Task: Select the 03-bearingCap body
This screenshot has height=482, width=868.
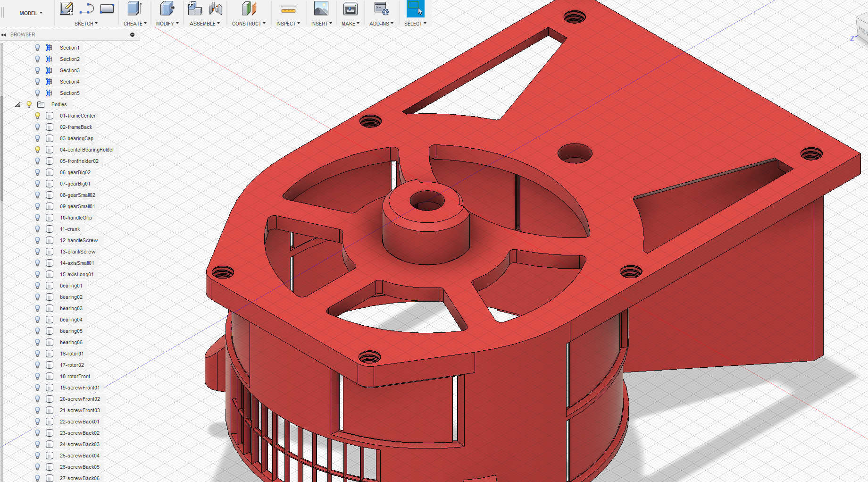Action: [76, 138]
